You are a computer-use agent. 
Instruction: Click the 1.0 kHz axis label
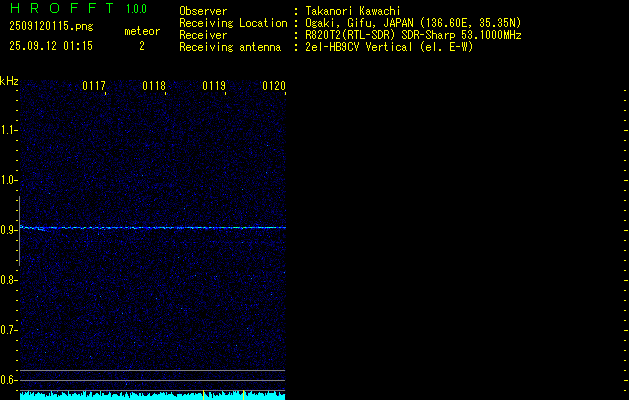coord(8,180)
